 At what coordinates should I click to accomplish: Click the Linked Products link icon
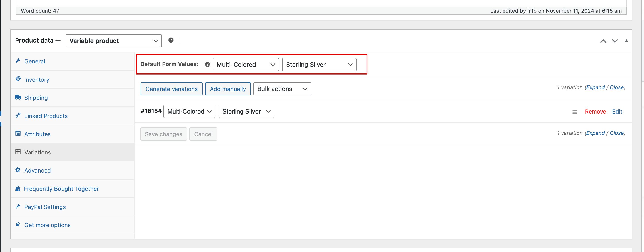pyautogui.click(x=18, y=116)
